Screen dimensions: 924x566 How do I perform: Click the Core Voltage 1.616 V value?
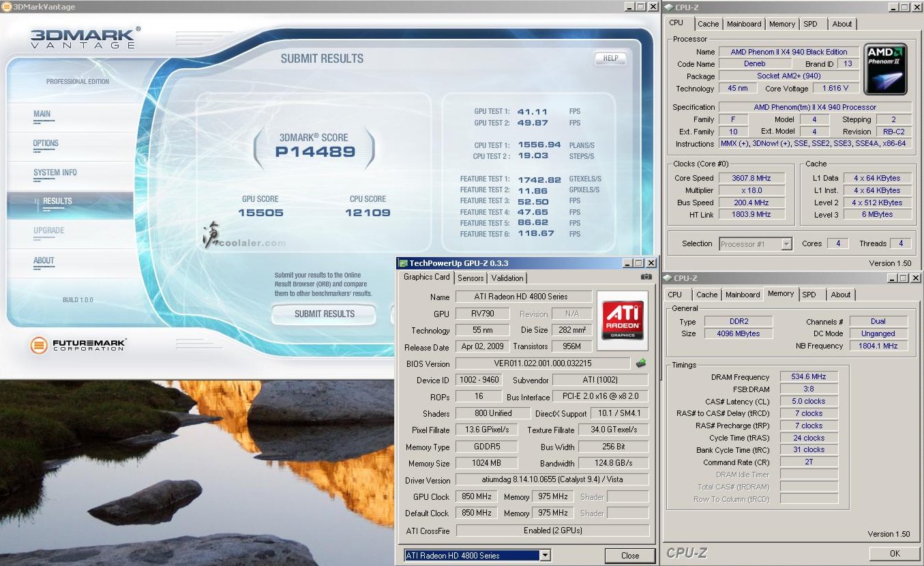tap(836, 88)
